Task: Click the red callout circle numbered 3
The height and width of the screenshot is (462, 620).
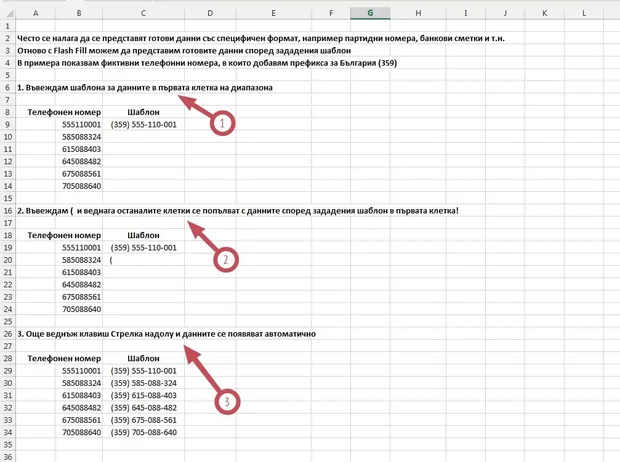Action: point(229,402)
